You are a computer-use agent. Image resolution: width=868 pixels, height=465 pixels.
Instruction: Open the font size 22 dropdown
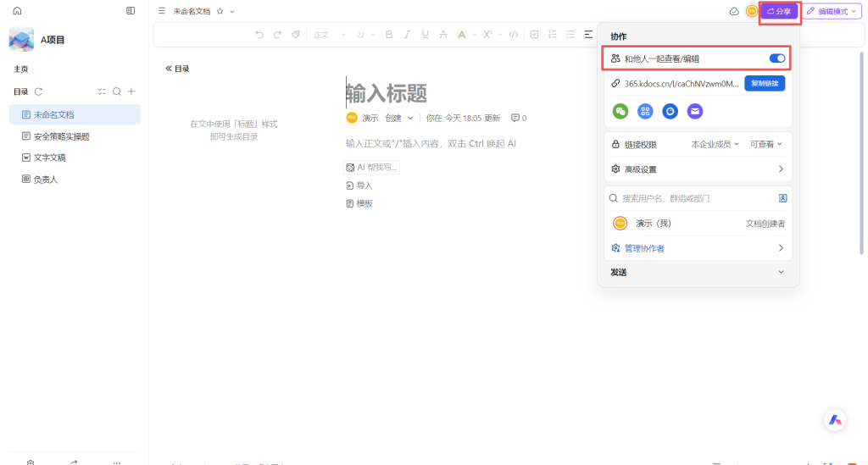(365, 35)
